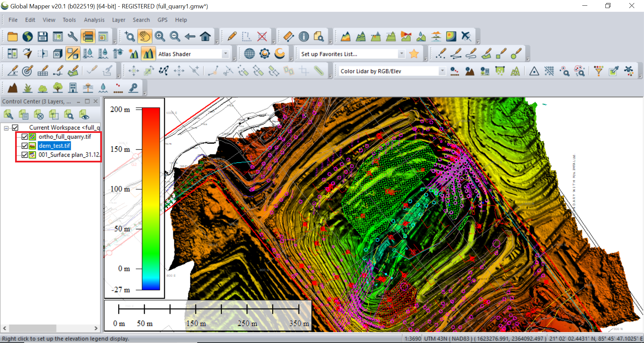
Task: Select the Measure ruler tool
Action: 288,36
